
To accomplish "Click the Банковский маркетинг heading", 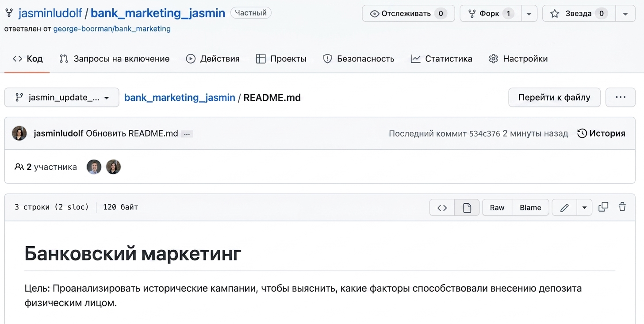I will [133, 254].
